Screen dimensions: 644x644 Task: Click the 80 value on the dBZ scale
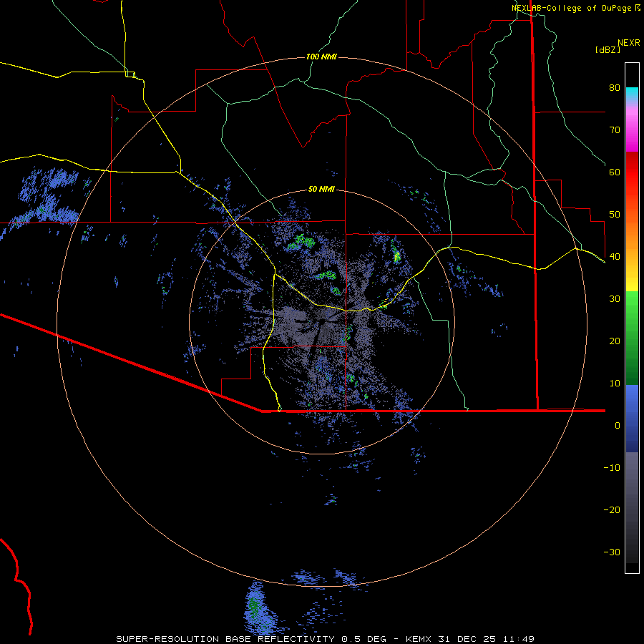(x=615, y=87)
